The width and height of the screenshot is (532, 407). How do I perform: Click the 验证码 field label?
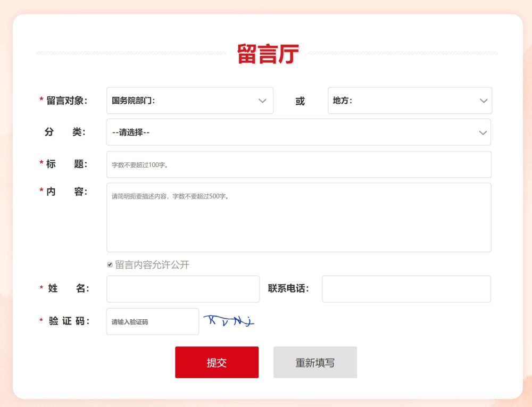click(69, 321)
